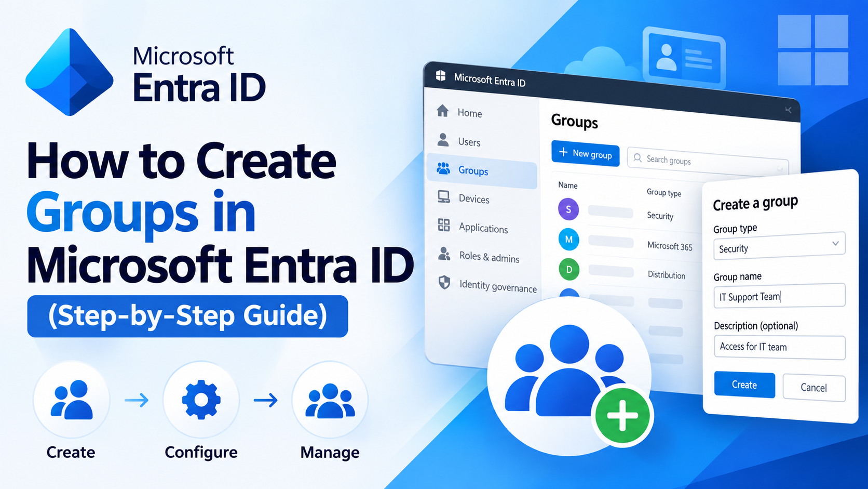This screenshot has width=868, height=489.
Task: Click the Groups people icon in sidebar
Action: click(x=443, y=168)
